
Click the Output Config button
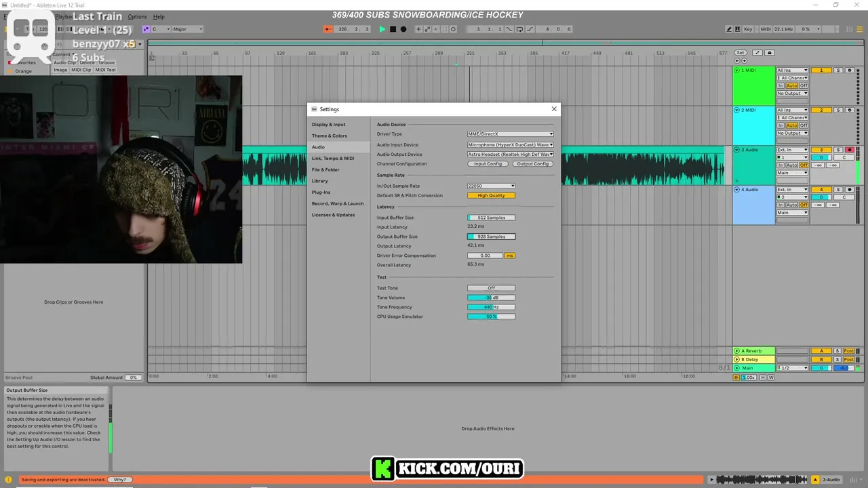pyautogui.click(x=532, y=164)
